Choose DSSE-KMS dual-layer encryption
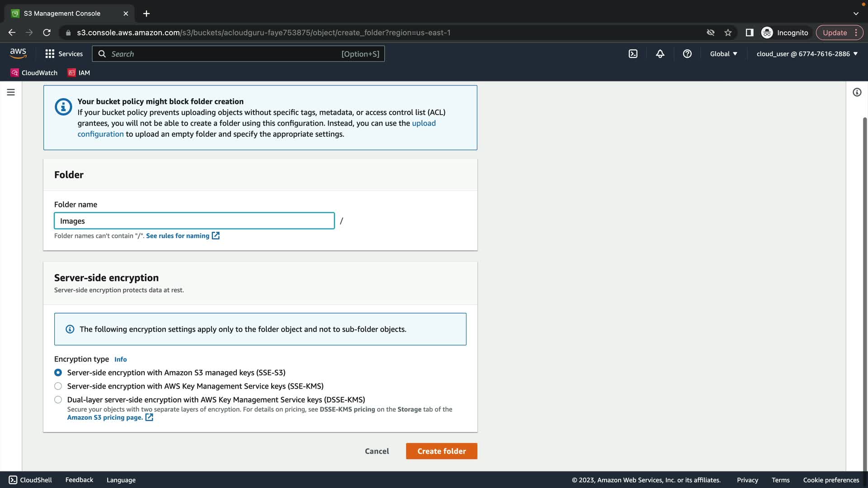Image resolution: width=868 pixels, height=488 pixels. 58,400
